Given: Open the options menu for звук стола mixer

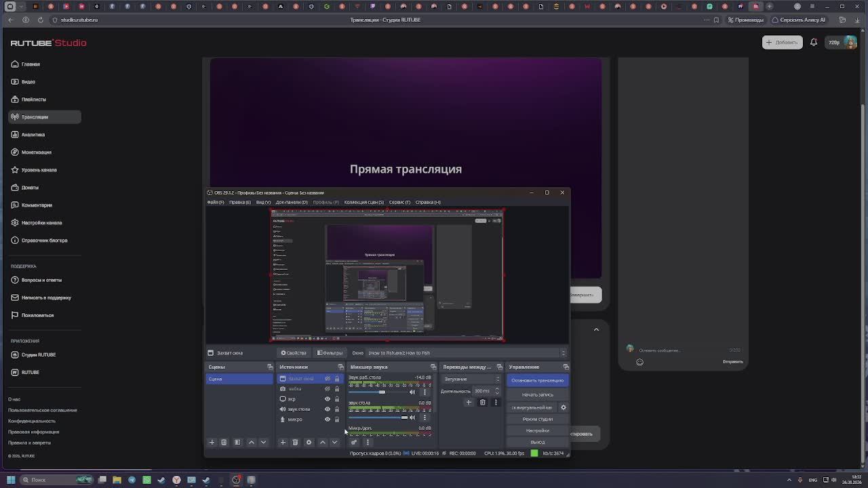Looking at the screenshot, I should (425, 418).
